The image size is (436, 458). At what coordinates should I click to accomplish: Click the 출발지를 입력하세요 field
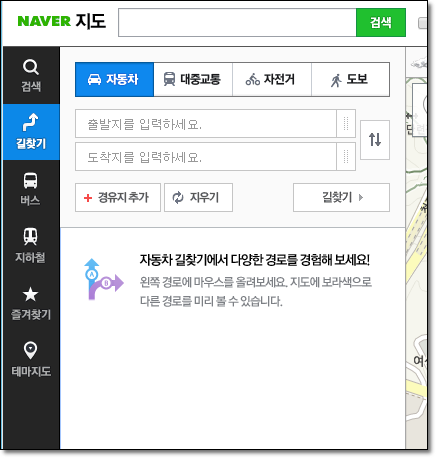[206, 123]
